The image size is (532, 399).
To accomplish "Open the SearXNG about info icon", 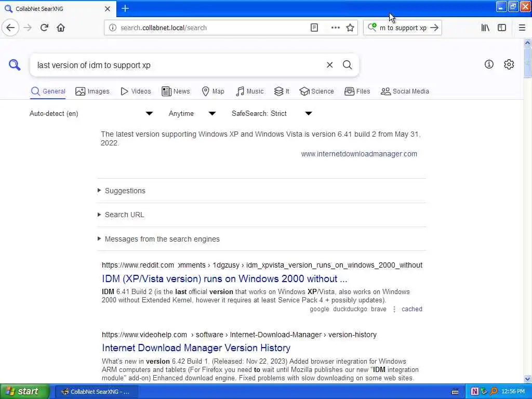I will (489, 64).
